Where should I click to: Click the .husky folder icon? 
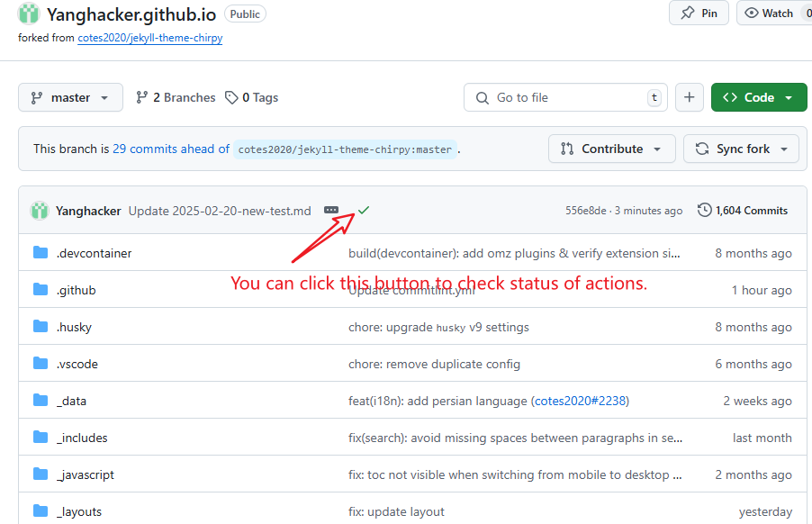pyautogui.click(x=41, y=326)
